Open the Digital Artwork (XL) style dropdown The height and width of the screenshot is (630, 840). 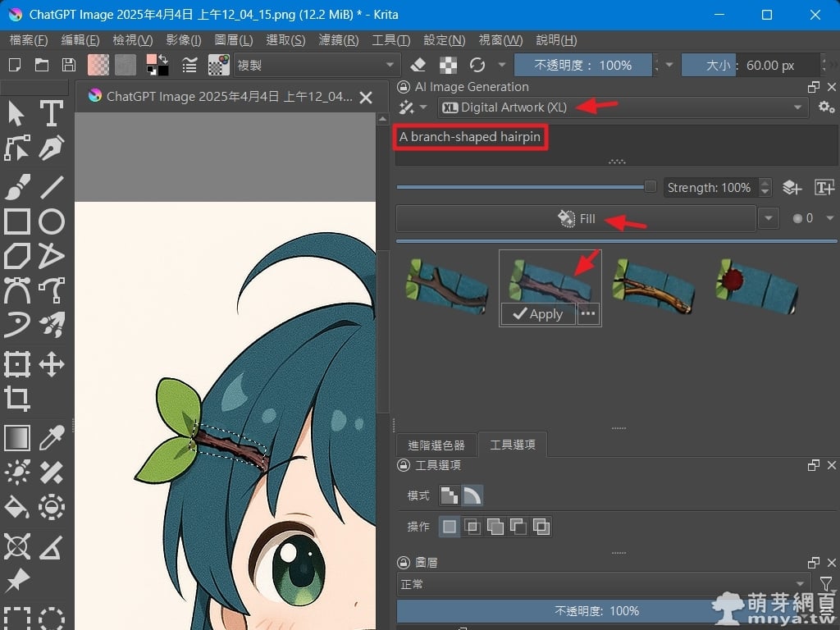[x=623, y=107]
